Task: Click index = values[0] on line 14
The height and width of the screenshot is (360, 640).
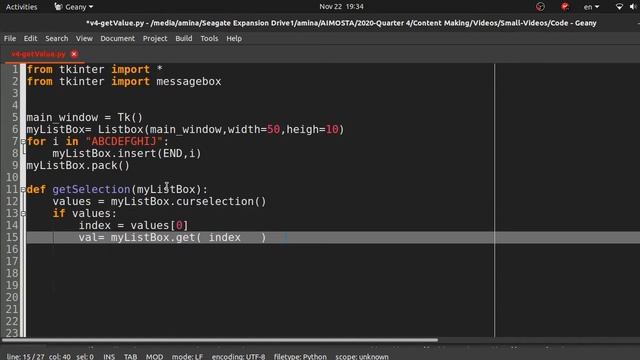Action: (x=133, y=225)
